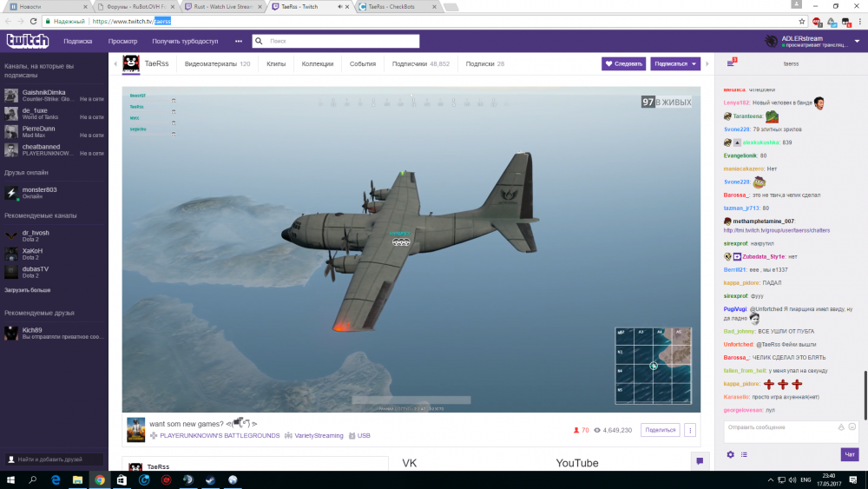Screen dimensions: 868x489
Task: Click the Отправить сообщение chat input field
Action: tap(777, 427)
